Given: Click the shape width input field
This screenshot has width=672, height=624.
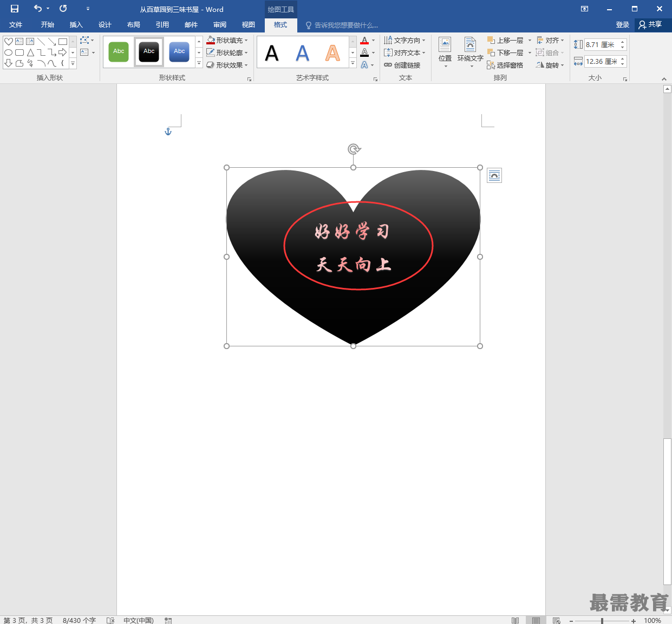Looking at the screenshot, I should [x=601, y=62].
